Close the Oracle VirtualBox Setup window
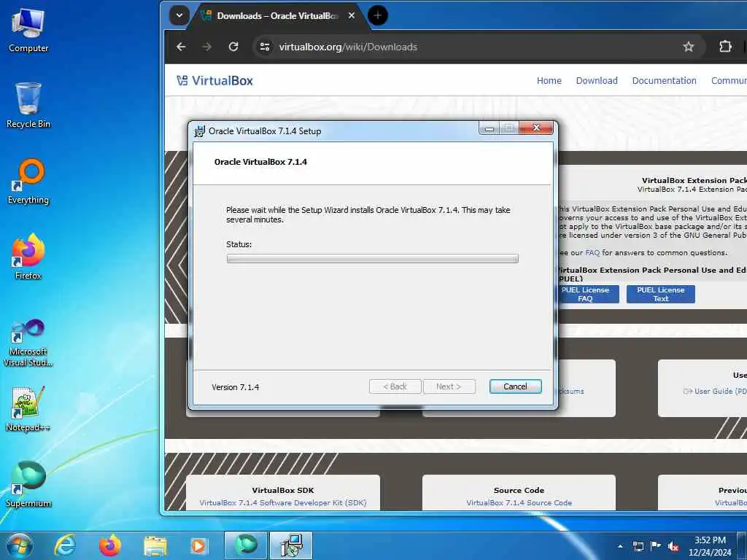 click(x=536, y=128)
